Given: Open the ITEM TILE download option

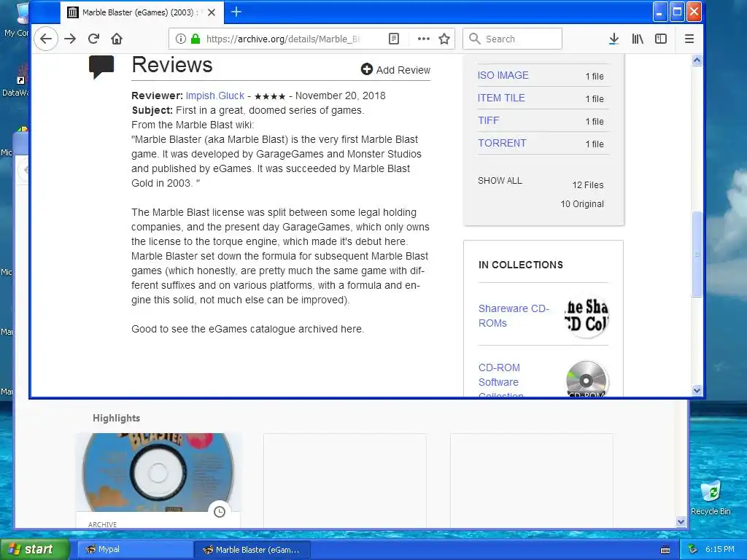Looking at the screenshot, I should click(x=501, y=98).
